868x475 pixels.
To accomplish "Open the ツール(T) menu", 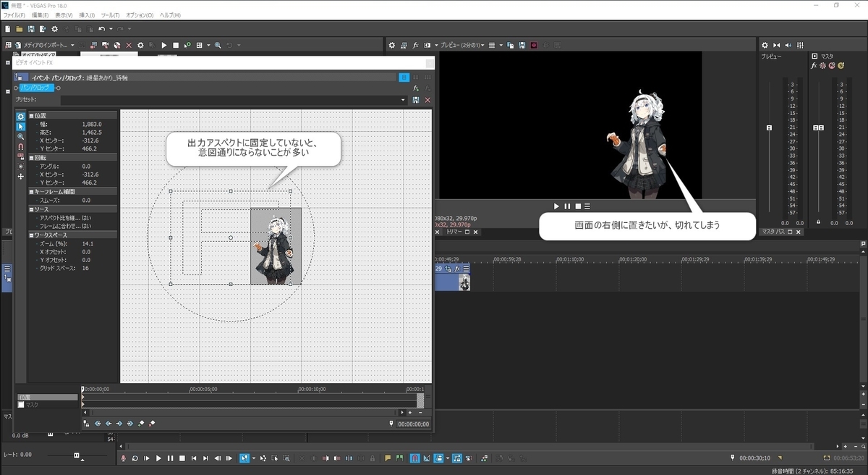I will (x=111, y=15).
